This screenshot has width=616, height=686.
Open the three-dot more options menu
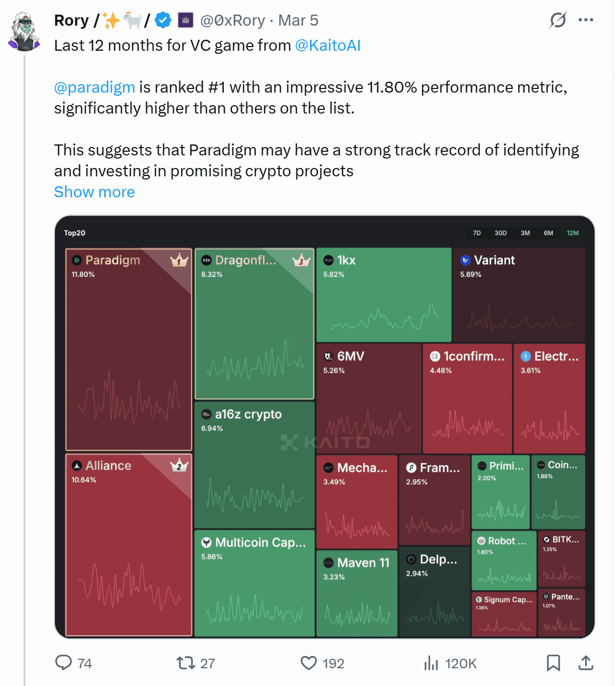pos(586,20)
